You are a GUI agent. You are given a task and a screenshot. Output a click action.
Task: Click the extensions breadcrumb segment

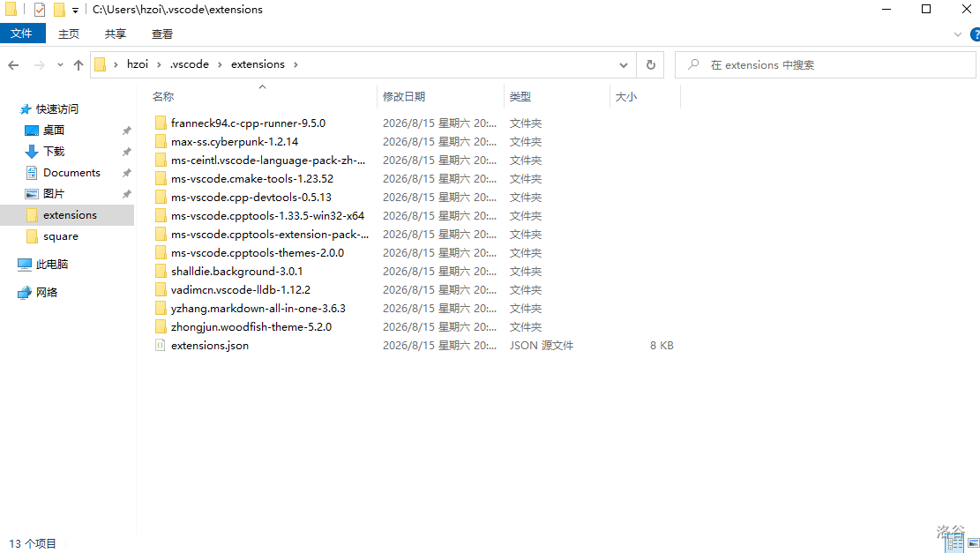click(x=258, y=64)
